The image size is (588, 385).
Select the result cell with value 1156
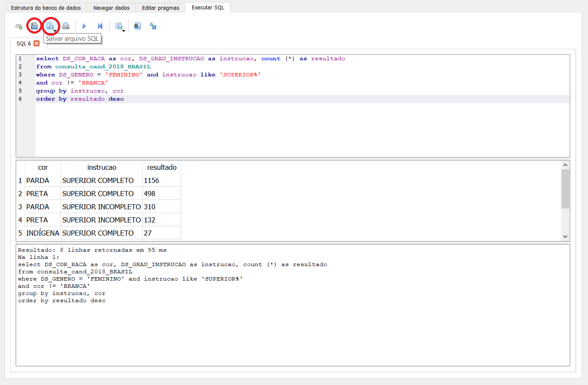[161, 180]
